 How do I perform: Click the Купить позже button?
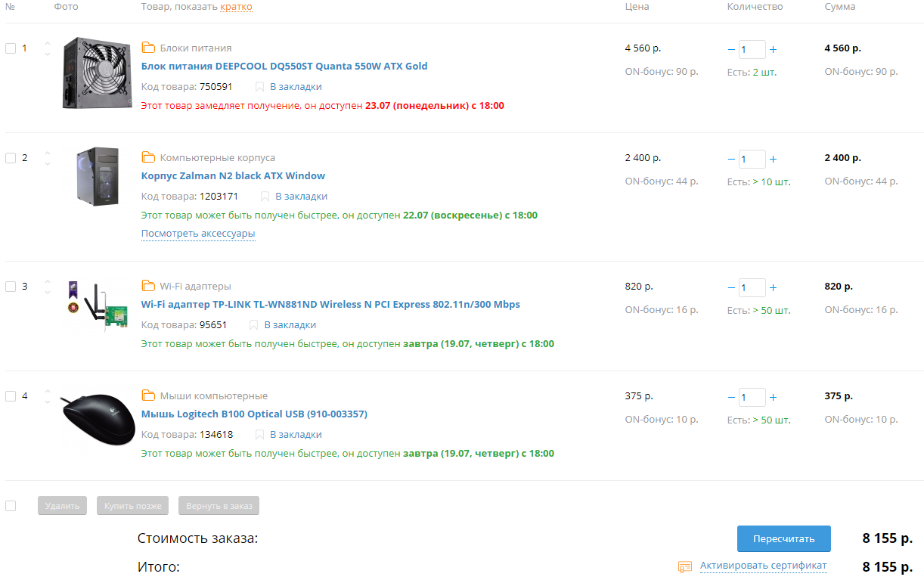click(x=132, y=506)
